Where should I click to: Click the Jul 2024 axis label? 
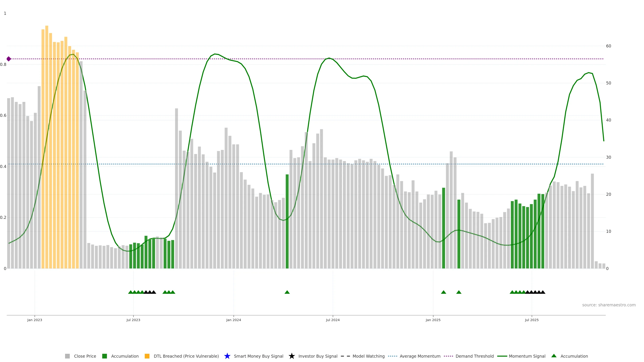click(333, 320)
